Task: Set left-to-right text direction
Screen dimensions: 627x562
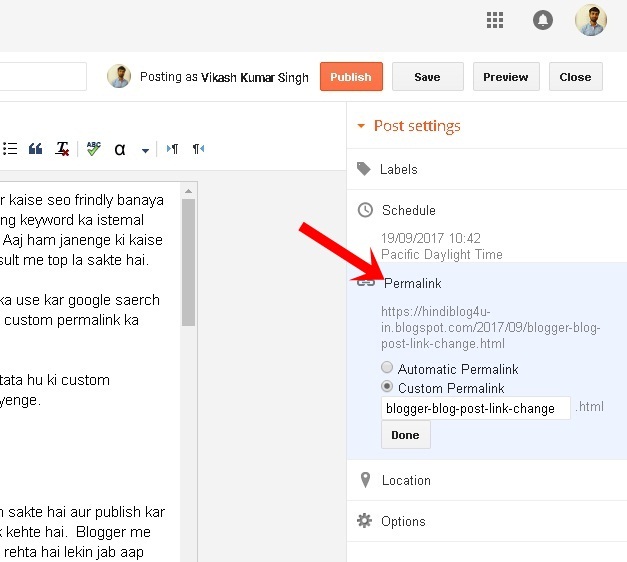Action: (172, 149)
